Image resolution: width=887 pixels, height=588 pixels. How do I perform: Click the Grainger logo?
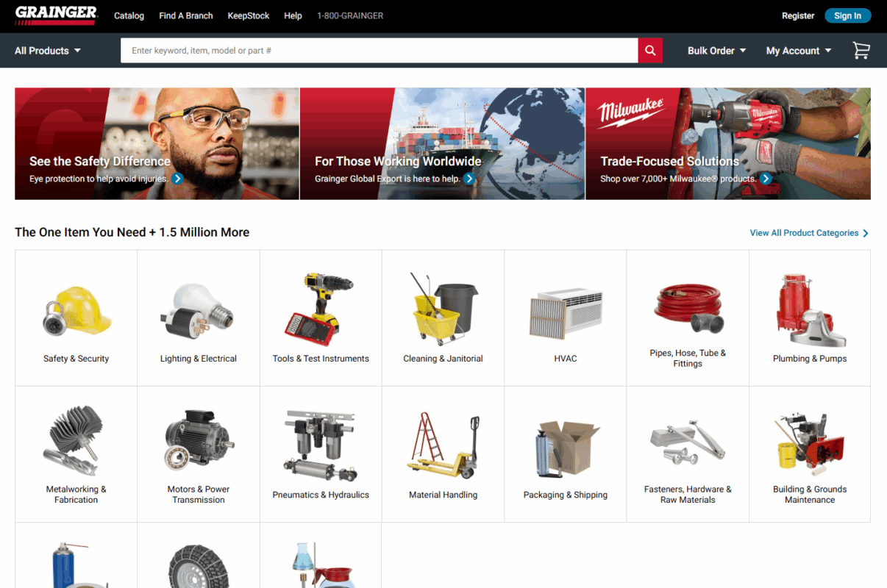56,15
